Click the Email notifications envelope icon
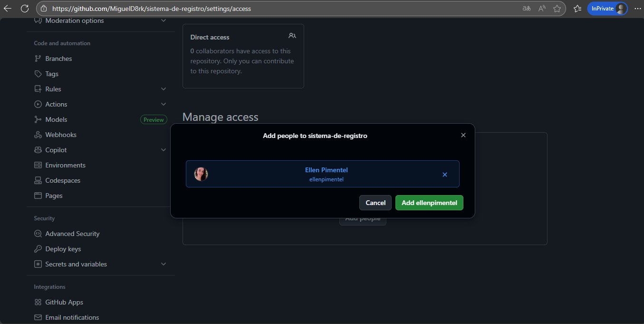Viewport: 644px width, 324px height. (38, 317)
